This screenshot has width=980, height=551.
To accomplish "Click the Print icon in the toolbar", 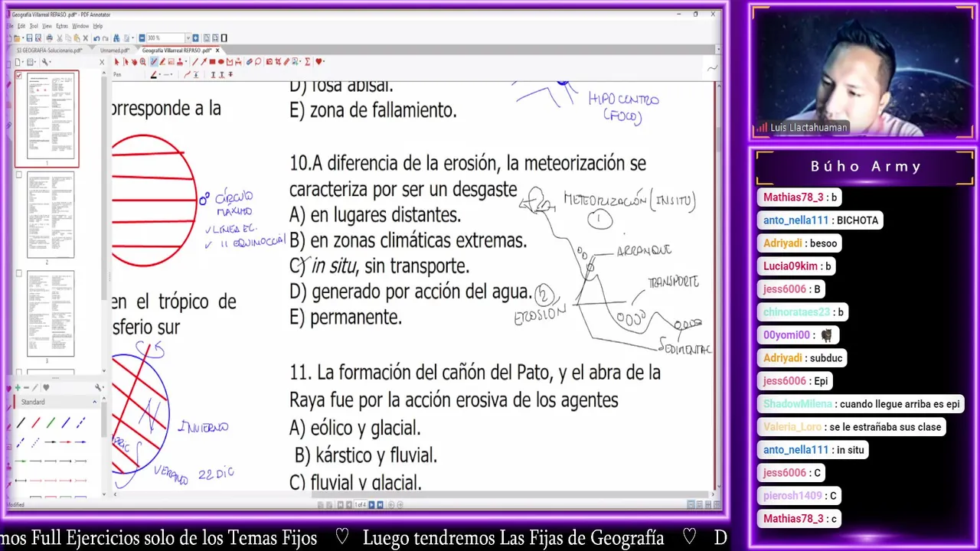I will 49,38.
